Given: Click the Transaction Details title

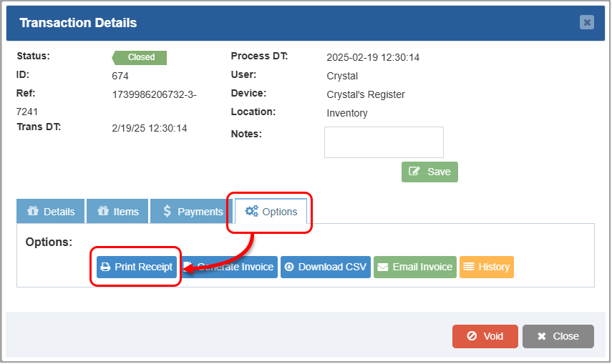Looking at the screenshot, I should tap(78, 23).
